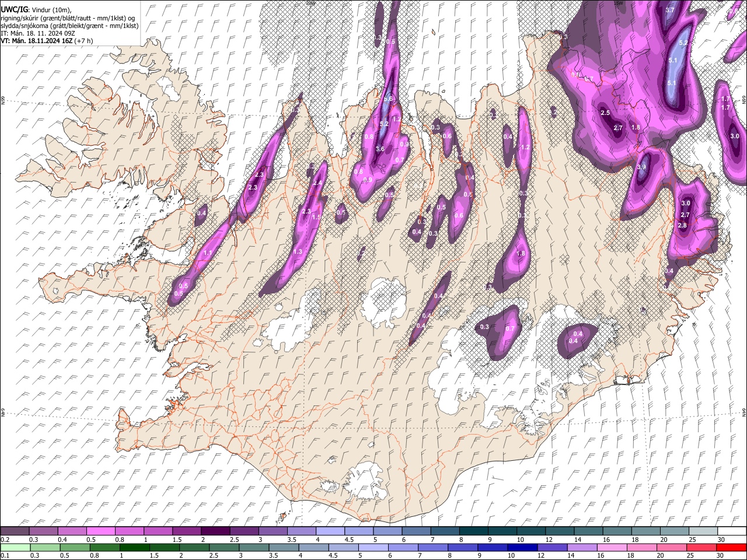Click the initial time 'IT: Mán. 18. 11. 2024 09Z'

[37, 33]
